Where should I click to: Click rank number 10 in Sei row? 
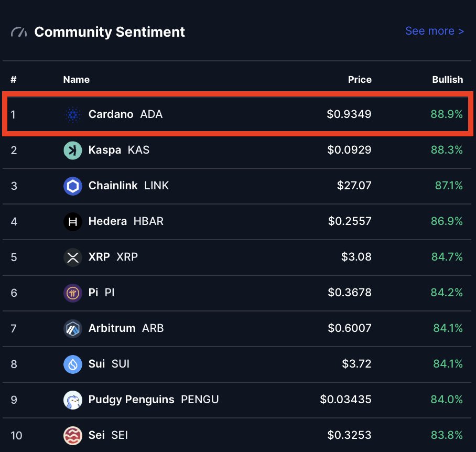click(16, 436)
